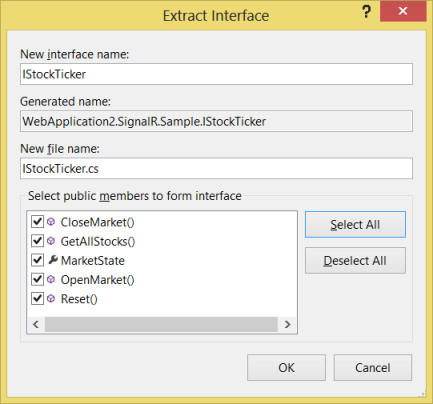Click the New file name field
The height and width of the screenshot is (404, 433).
click(x=216, y=168)
